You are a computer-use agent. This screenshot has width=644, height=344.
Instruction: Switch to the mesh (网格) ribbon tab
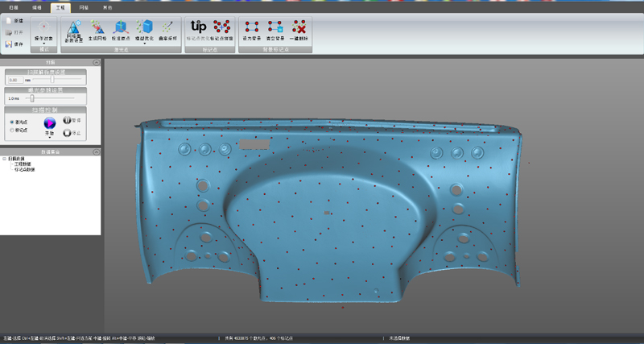point(84,6)
